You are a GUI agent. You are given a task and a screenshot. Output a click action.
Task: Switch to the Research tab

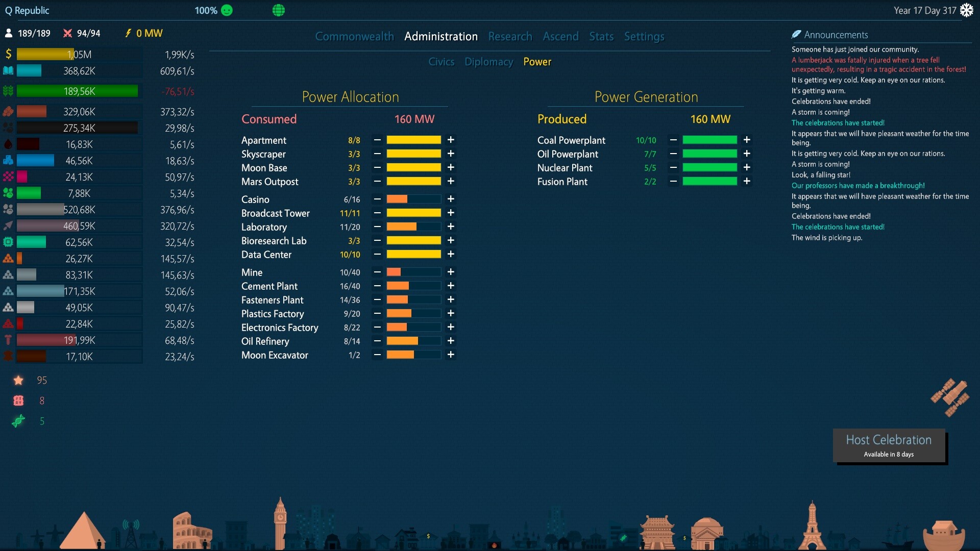[x=510, y=36]
